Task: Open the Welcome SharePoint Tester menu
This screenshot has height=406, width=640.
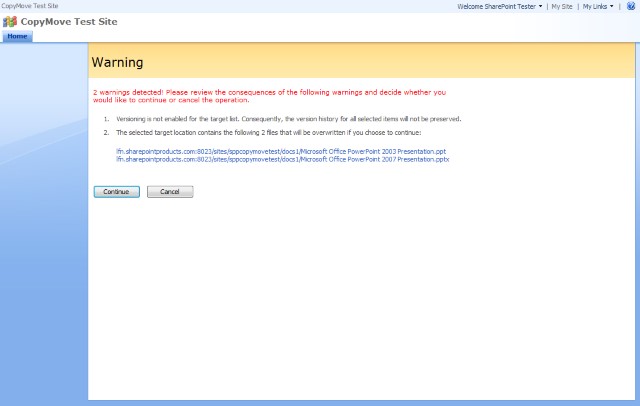Action: click(x=500, y=7)
